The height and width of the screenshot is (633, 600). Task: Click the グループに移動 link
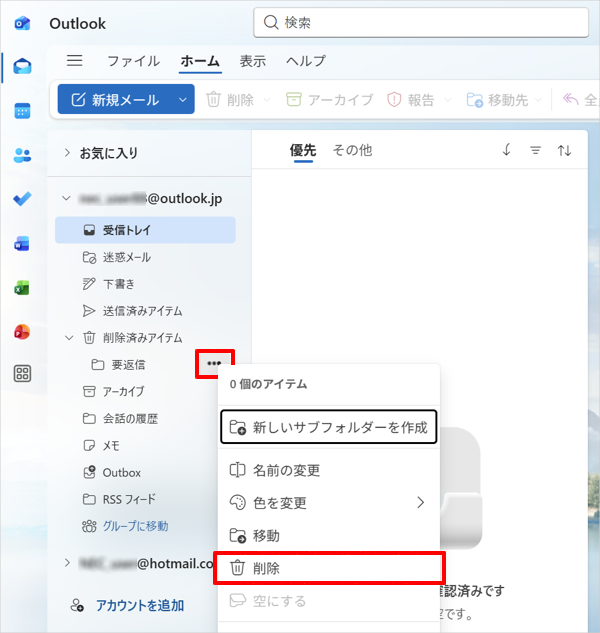(x=135, y=526)
